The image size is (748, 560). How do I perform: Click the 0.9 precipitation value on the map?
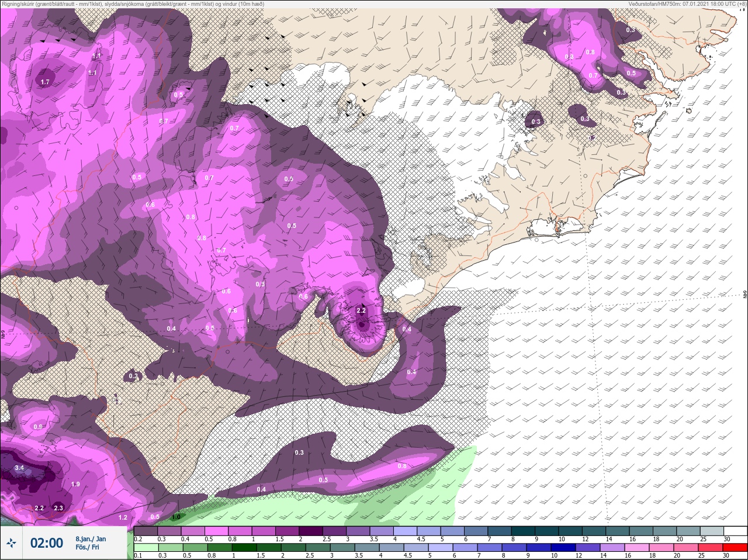(38, 427)
